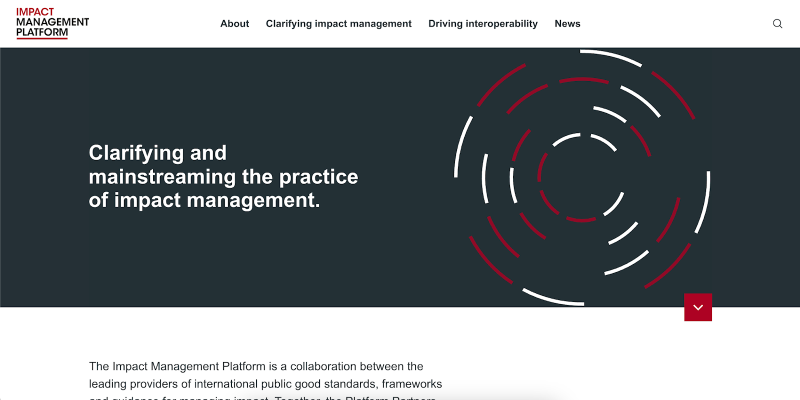Open Driving interoperability menu

[x=483, y=23]
